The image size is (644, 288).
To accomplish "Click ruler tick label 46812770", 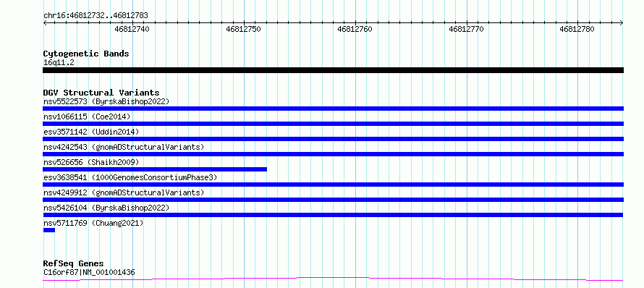I will tap(466, 29).
